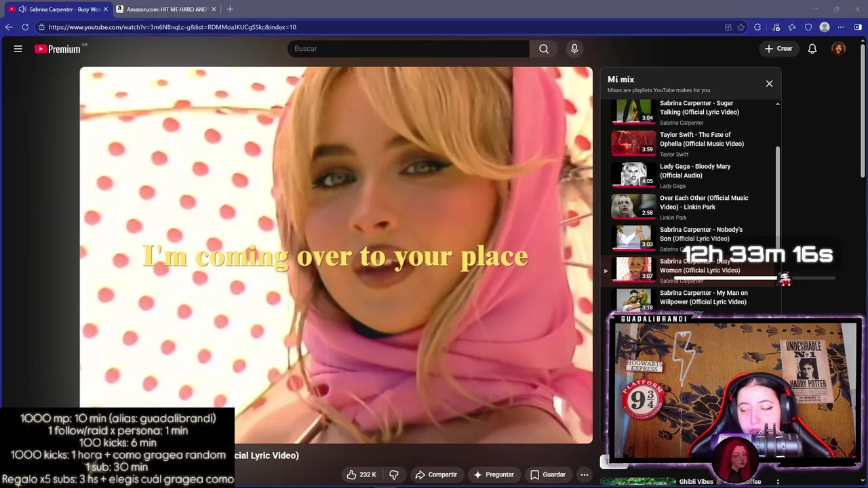Open a new browser tab
Image resolution: width=868 pixels, height=488 pixels.
230,9
